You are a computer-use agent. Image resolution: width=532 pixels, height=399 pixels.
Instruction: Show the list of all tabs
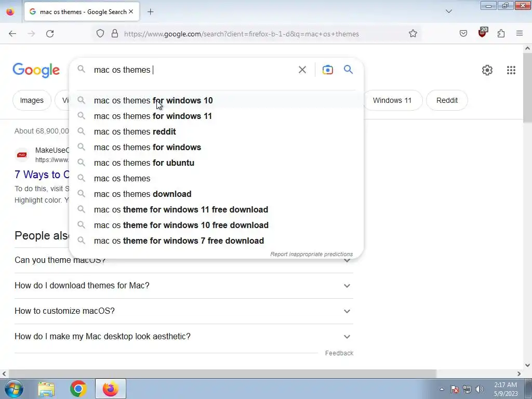coord(448,11)
